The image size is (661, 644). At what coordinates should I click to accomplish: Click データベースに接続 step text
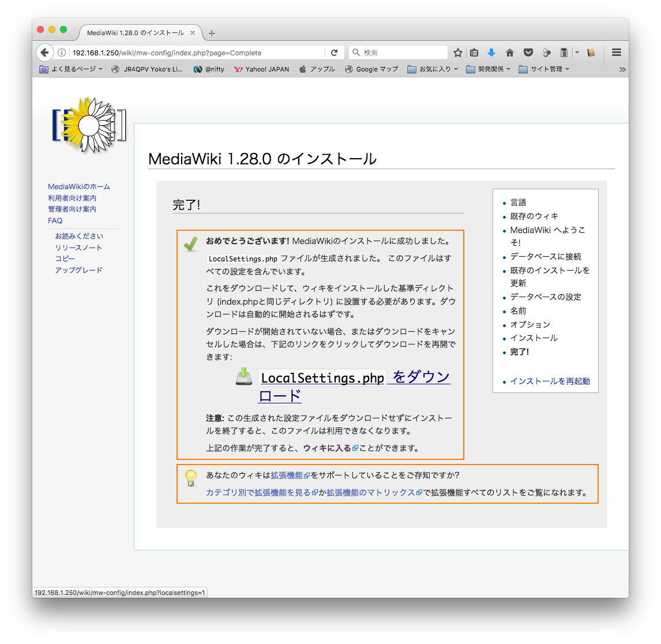[x=546, y=256]
